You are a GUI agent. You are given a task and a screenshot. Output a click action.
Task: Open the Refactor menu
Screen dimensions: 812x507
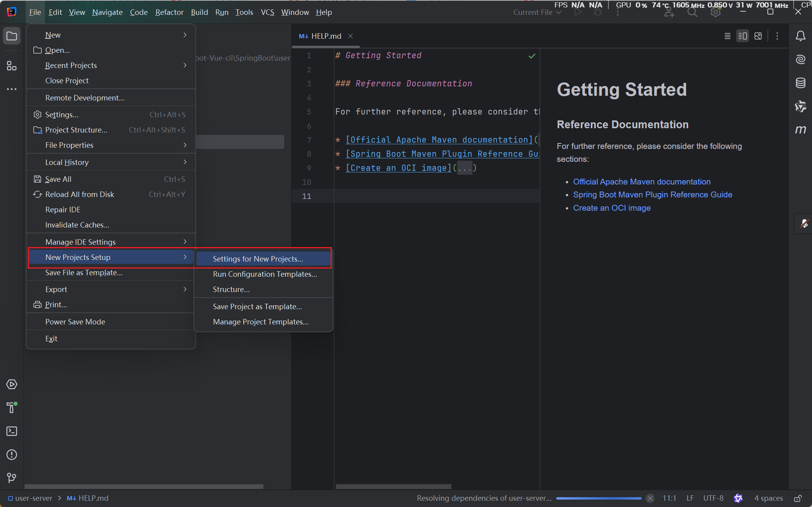tap(169, 12)
